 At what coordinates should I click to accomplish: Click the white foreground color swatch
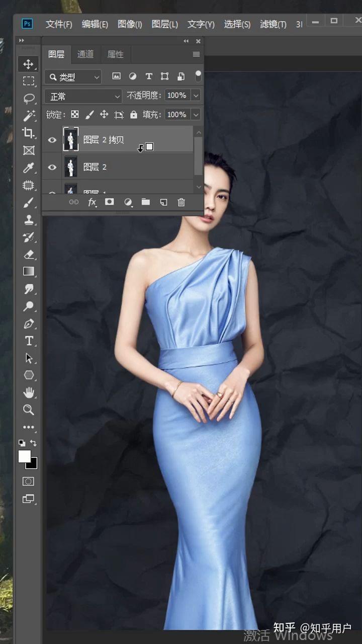(x=24, y=456)
